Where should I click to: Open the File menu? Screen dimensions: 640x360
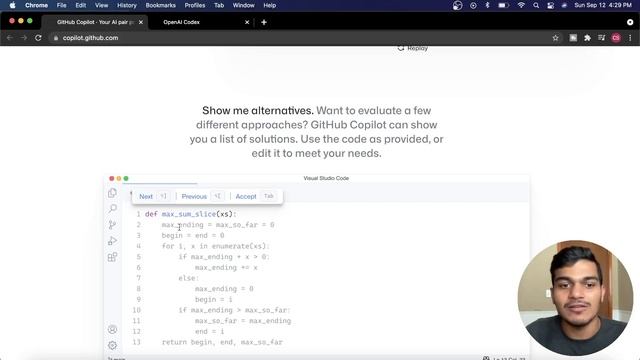62,5
